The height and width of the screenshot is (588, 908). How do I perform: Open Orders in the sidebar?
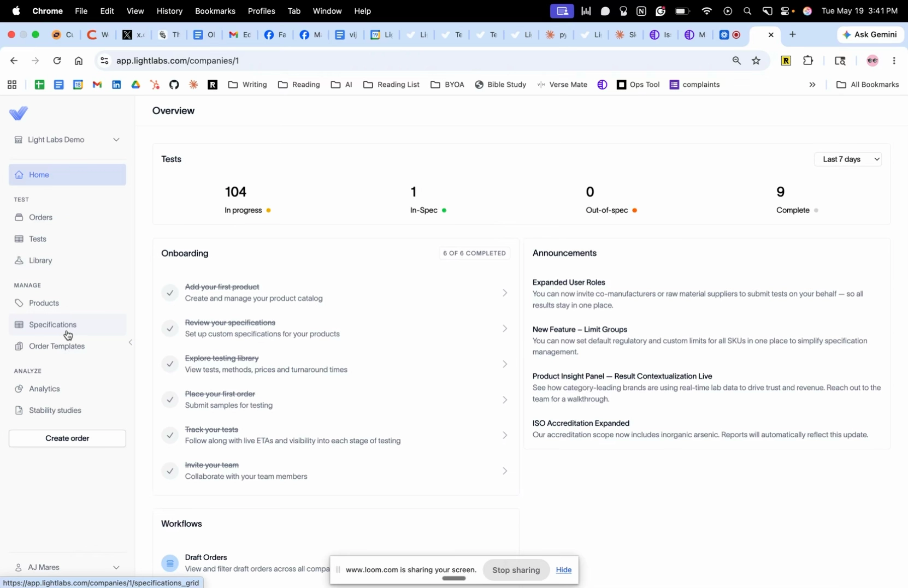click(x=67, y=217)
